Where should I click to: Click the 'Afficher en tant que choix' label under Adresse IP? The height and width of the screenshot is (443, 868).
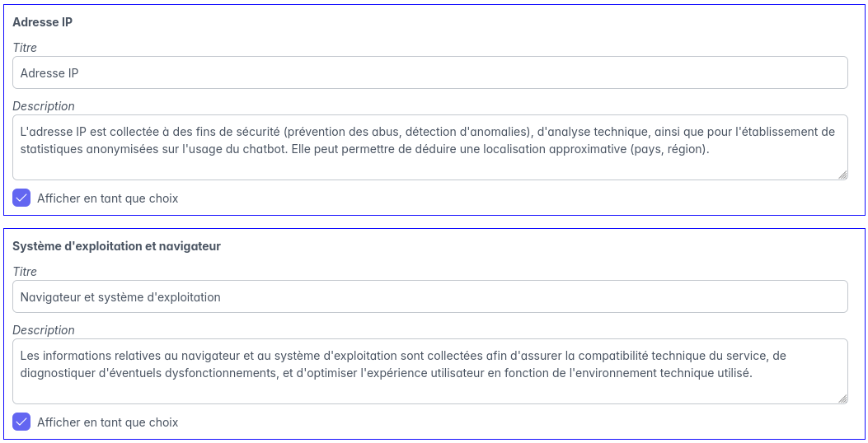(x=107, y=198)
